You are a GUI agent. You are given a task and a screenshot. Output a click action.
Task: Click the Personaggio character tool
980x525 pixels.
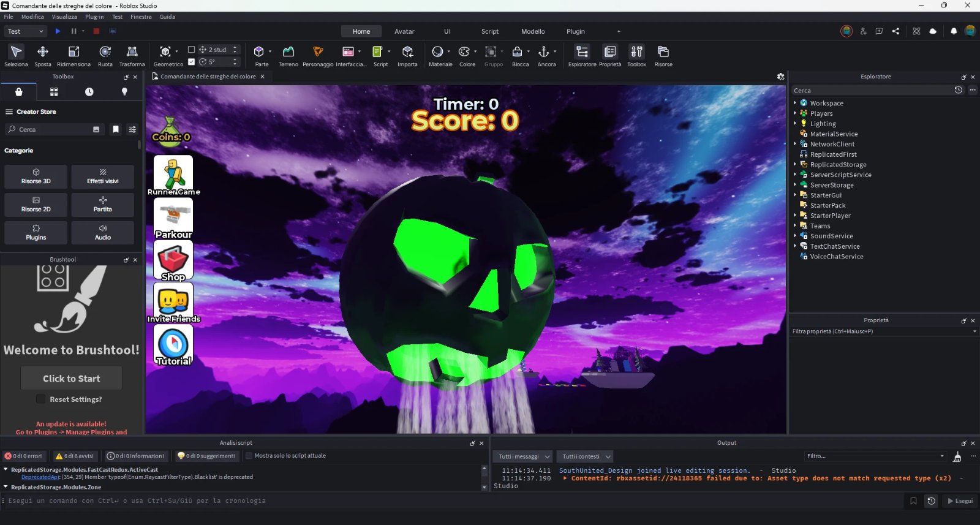point(318,56)
